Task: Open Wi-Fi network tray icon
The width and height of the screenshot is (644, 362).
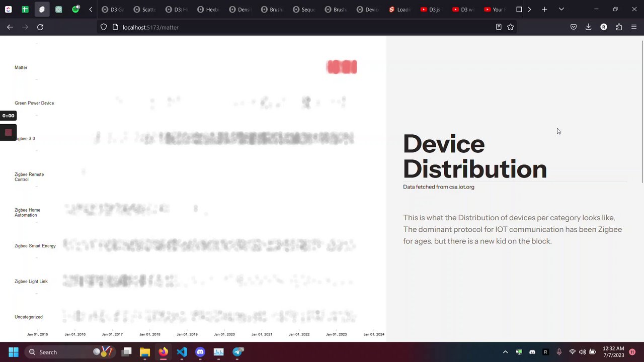Action: (573, 352)
